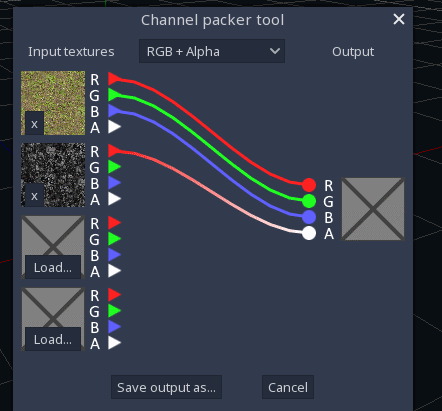Screen dimensions: 442x411
Task: Load a texture into the third input slot
Action: (53, 267)
